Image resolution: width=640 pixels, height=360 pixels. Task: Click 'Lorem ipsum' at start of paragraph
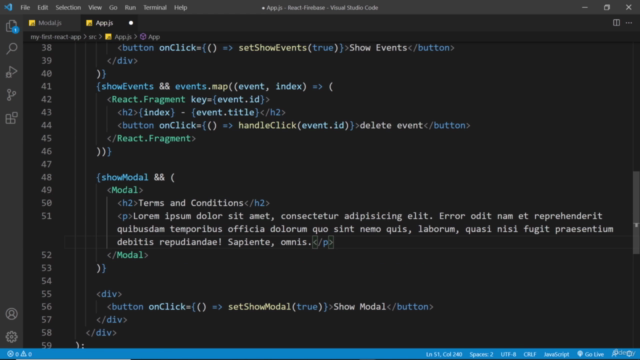pos(162,216)
